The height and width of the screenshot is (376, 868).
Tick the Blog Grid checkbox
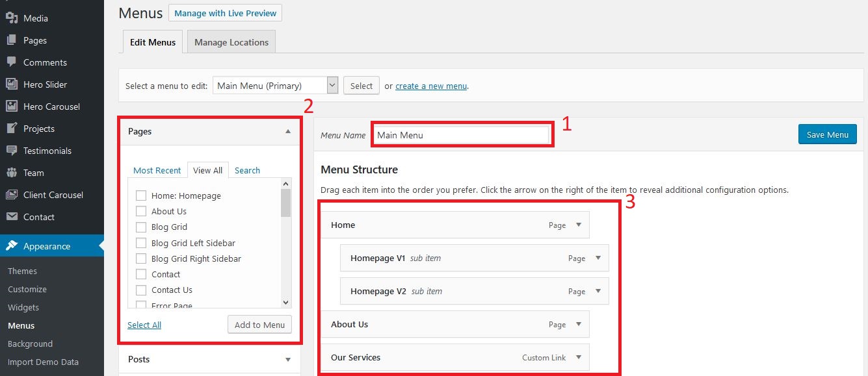140,227
